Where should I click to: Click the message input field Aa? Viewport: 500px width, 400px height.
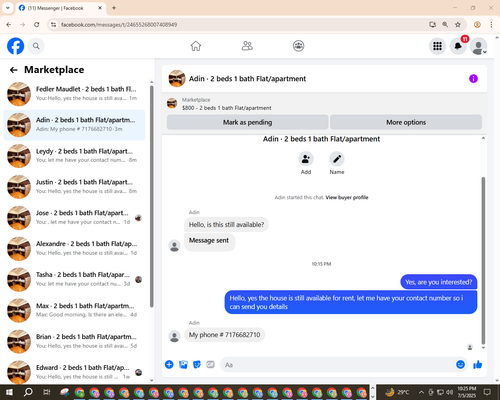337,365
